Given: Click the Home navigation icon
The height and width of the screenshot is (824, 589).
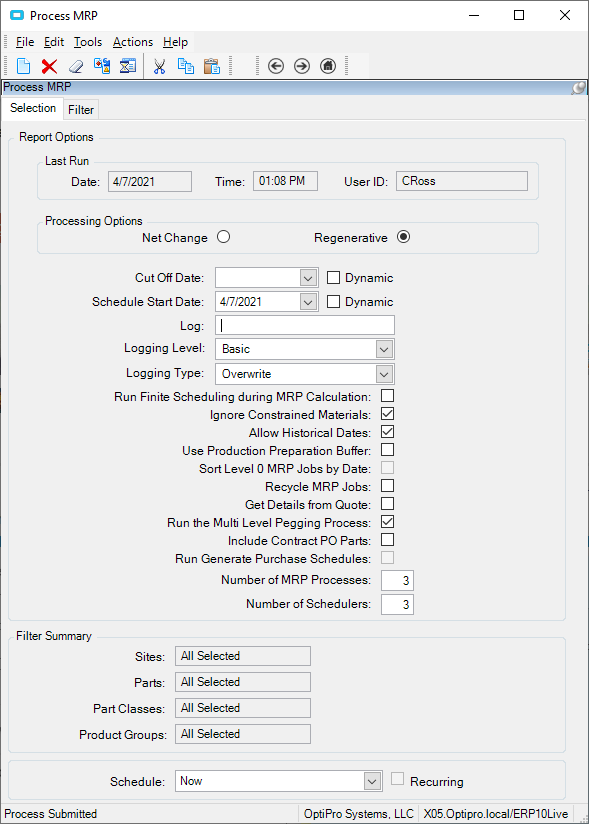Looking at the screenshot, I should [328, 66].
